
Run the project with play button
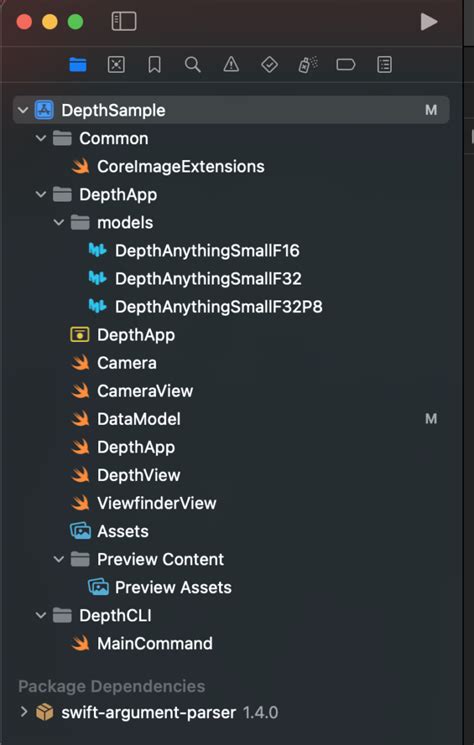coord(428,22)
